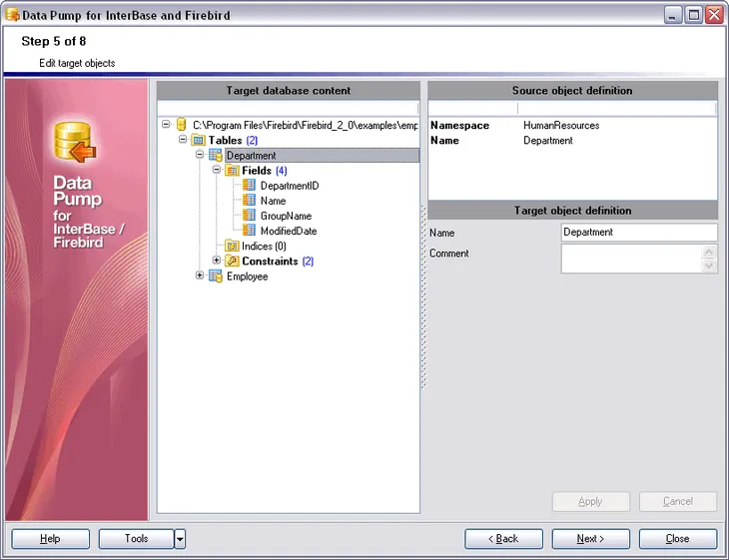The height and width of the screenshot is (560, 729).
Task: Select the DepartmentID field row
Action: (x=290, y=186)
